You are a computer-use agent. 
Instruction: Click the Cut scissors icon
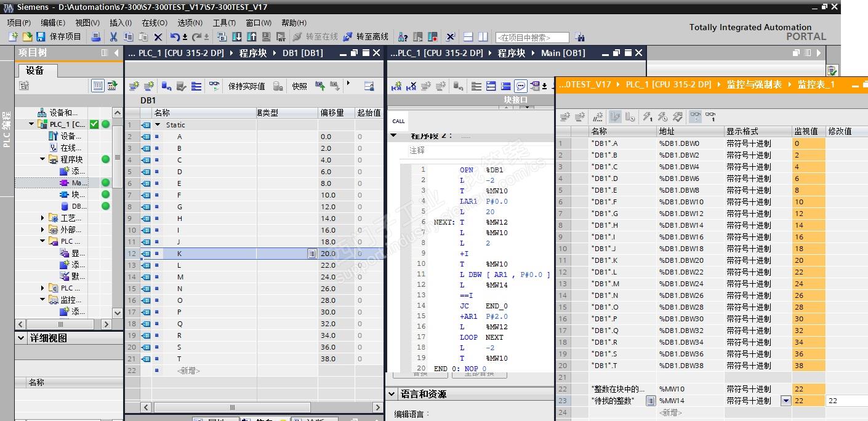113,37
